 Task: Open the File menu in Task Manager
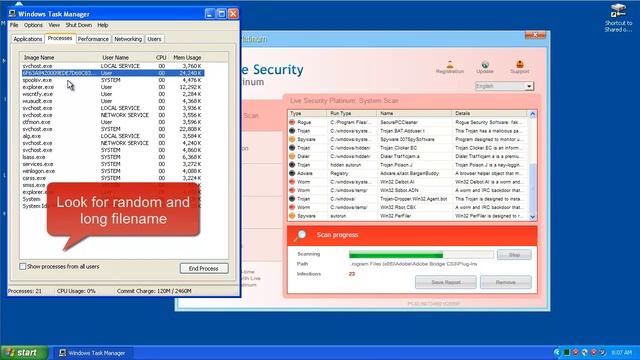(14, 25)
